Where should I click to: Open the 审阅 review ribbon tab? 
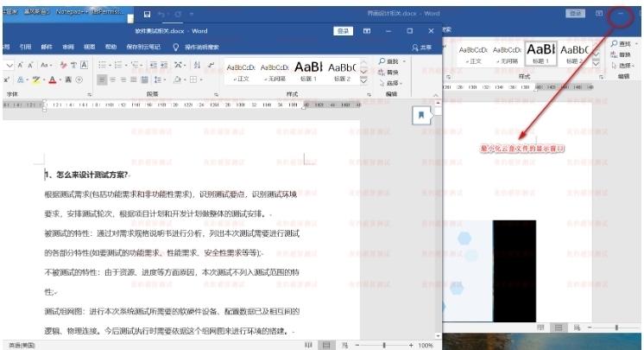[68, 47]
